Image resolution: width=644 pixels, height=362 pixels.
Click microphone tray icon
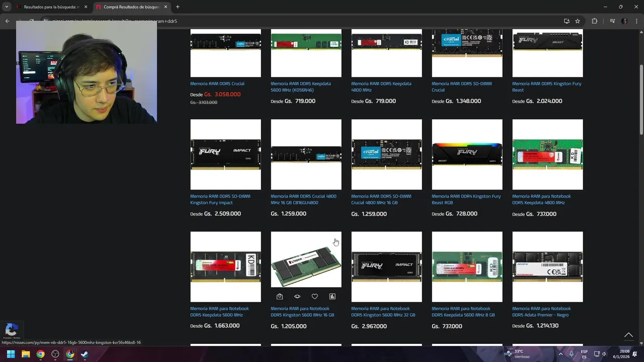coord(572,354)
